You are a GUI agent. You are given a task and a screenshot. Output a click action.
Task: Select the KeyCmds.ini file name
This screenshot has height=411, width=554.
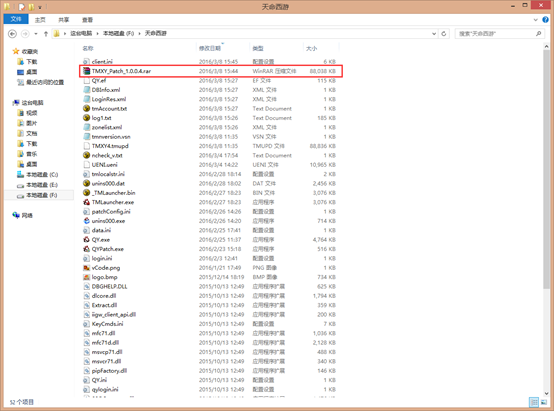click(107, 324)
